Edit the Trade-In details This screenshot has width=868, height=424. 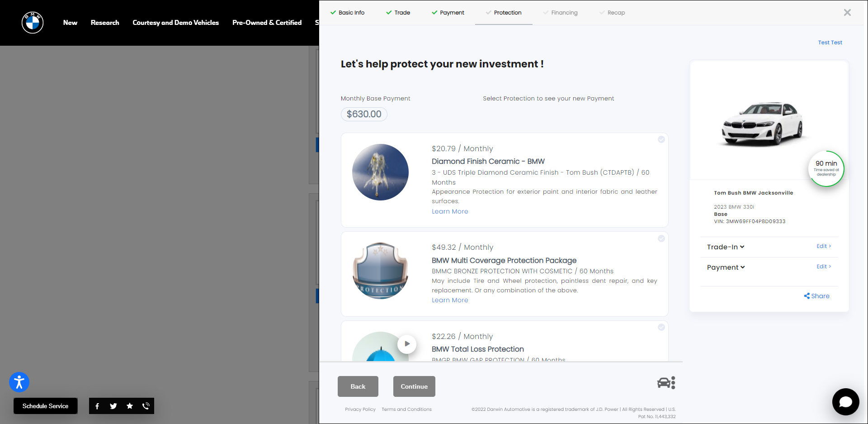tap(823, 246)
